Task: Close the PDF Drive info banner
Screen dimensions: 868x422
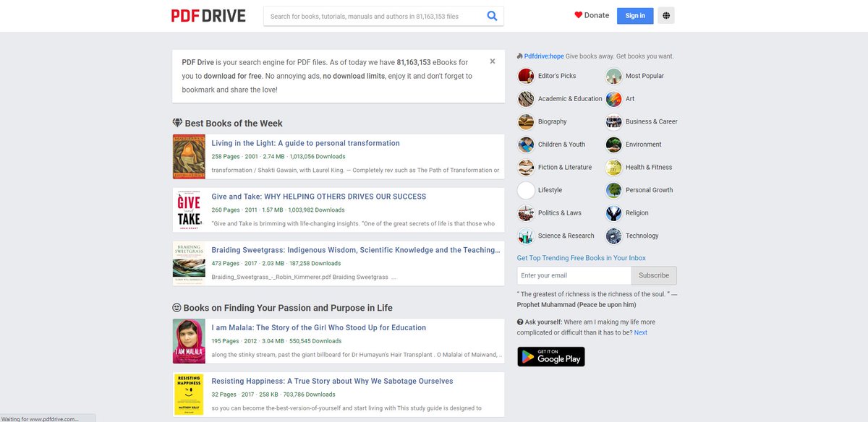Action: point(493,61)
